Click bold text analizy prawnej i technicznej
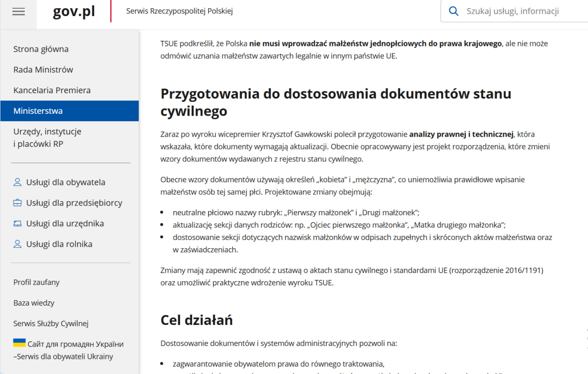The image size is (588, 374). pyautogui.click(x=461, y=134)
